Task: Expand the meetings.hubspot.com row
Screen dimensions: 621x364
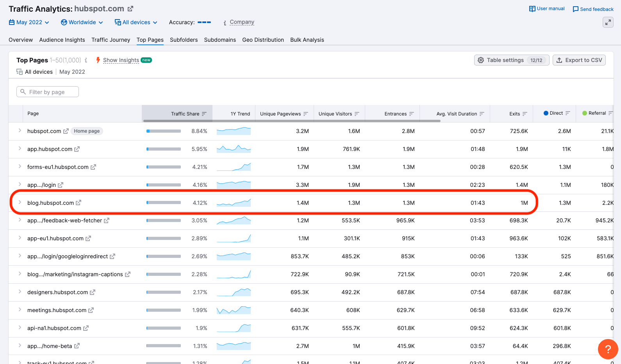Action: pyautogui.click(x=20, y=310)
